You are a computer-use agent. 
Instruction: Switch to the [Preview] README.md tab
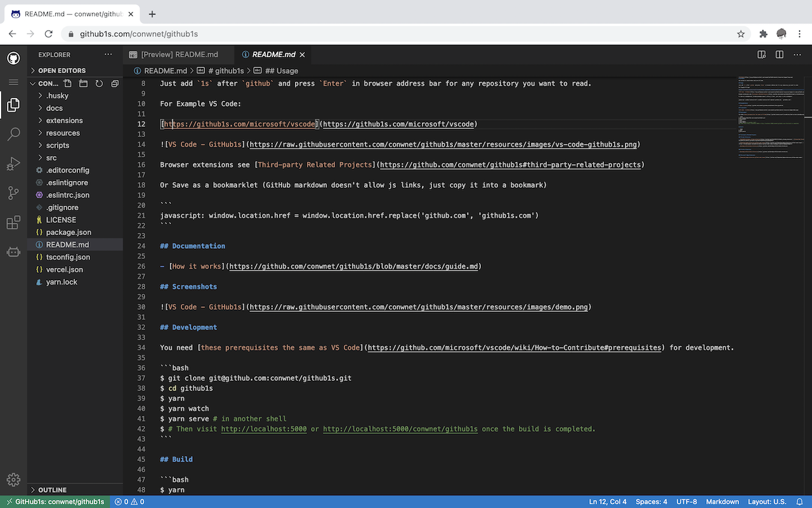coord(180,54)
